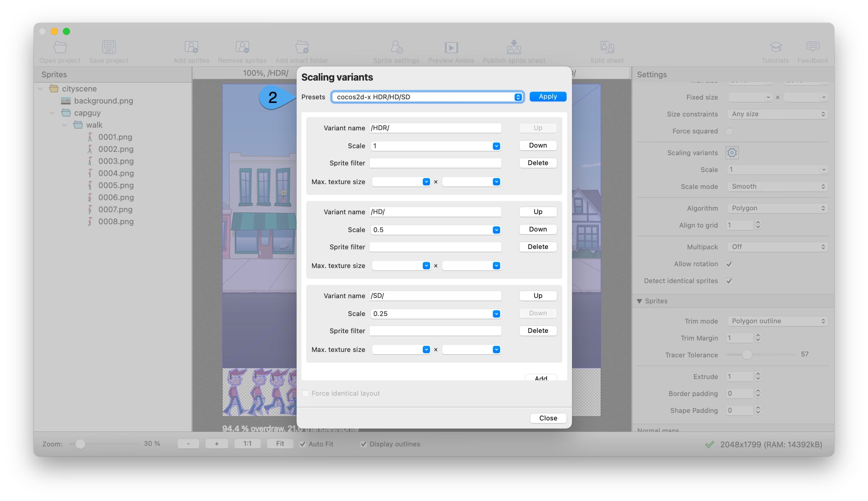Uncheck the Allow rotation checkbox
Viewport: 868px width, 501px height.
pos(729,264)
